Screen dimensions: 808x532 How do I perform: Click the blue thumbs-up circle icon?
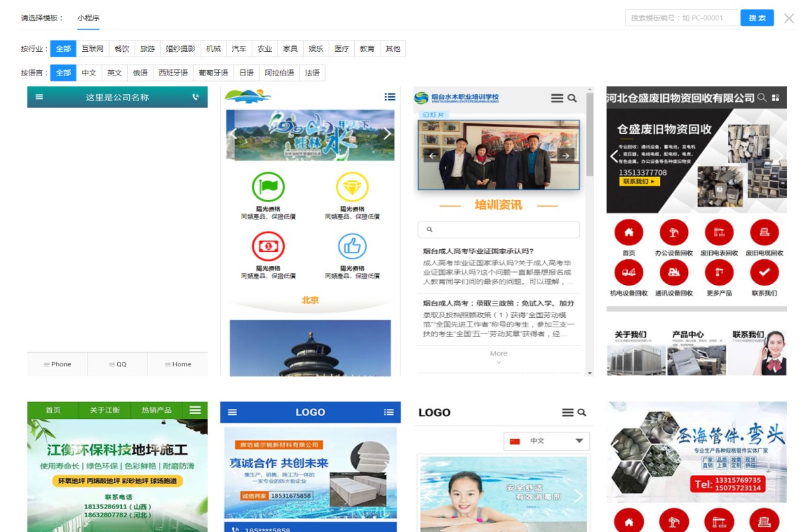352,247
